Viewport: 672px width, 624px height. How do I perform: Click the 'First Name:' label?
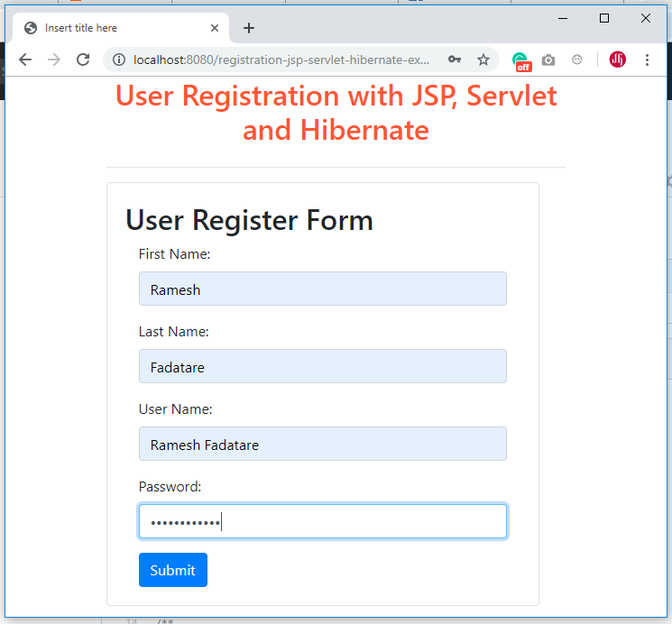[174, 254]
